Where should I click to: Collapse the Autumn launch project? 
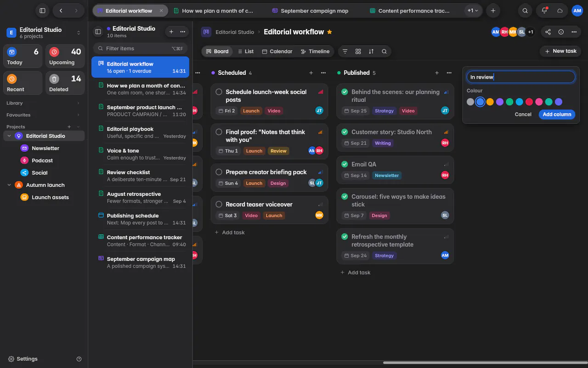(9, 185)
